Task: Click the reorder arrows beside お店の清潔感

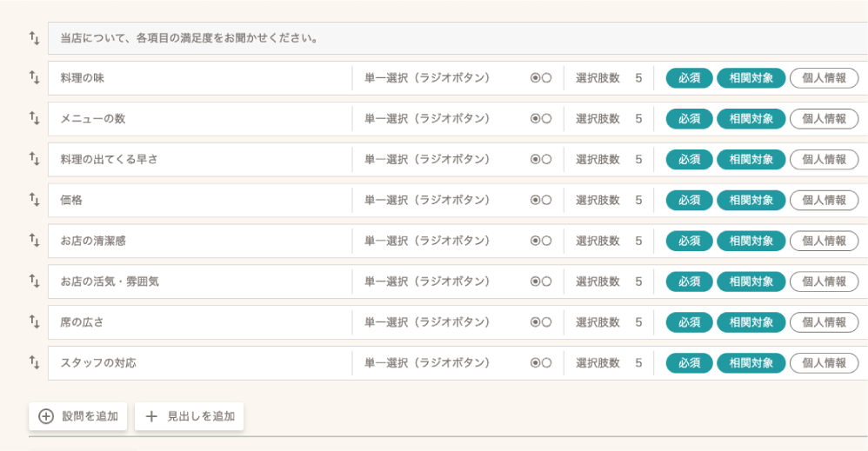Action: pyautogui.click(x=34, y=241)
